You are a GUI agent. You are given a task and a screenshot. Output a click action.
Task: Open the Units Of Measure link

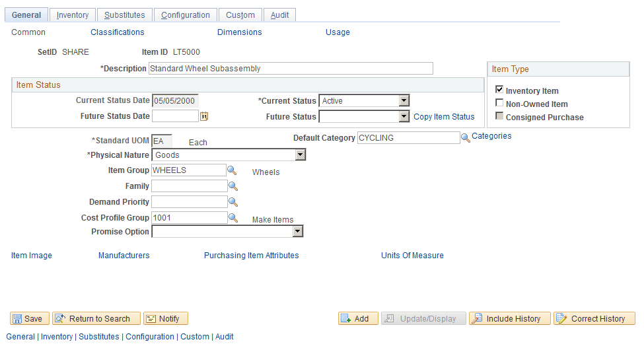(412, 256)
